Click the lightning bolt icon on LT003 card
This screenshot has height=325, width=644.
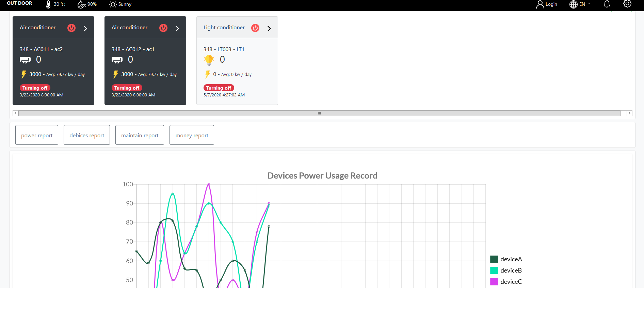(207, 74)
